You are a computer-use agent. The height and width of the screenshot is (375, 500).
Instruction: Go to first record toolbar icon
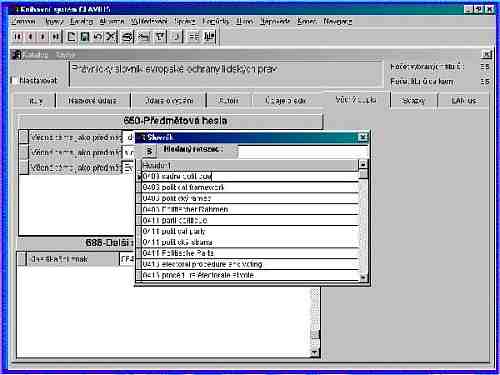[x=17, y=36]
